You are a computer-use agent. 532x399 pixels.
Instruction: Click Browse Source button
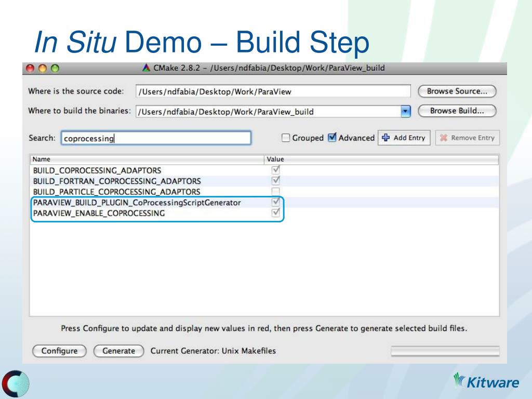coord(457,91)
